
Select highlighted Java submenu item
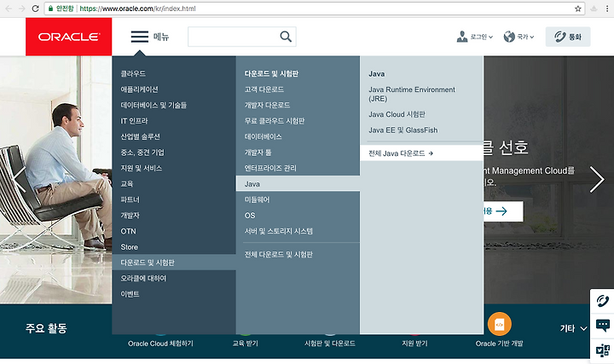click(x=298, y=183)
